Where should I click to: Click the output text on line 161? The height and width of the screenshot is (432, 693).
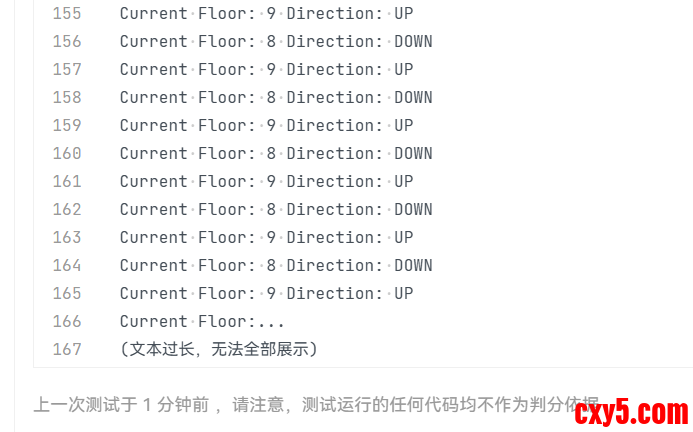(266, 182)
